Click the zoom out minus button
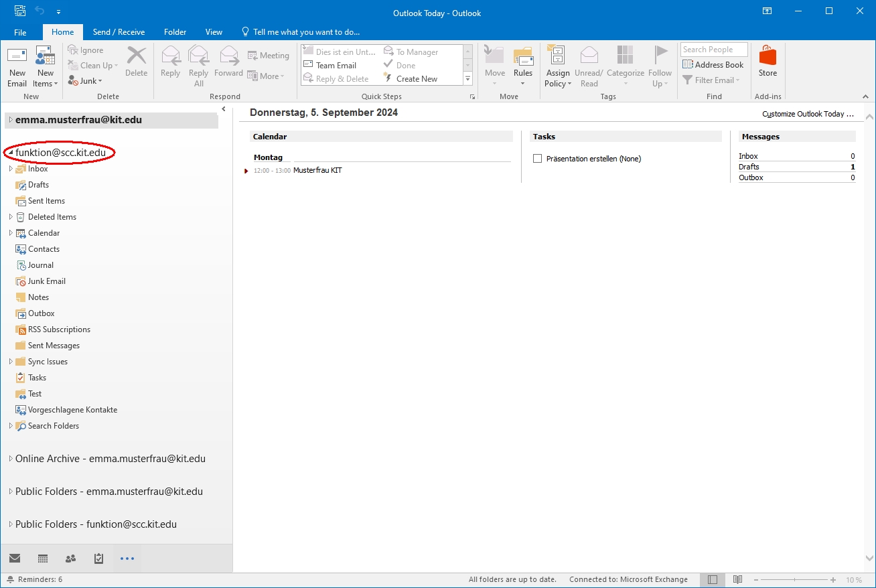876x588 pixels. 756,579
